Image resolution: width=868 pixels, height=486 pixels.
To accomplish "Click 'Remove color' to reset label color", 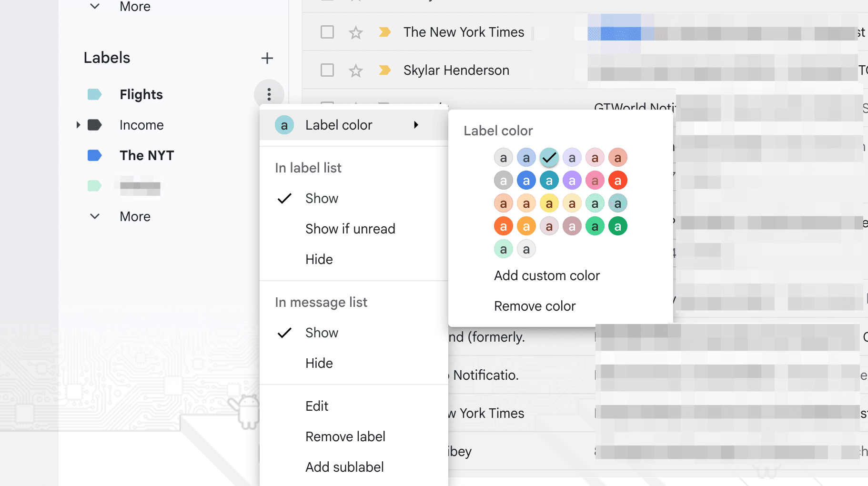I will point(535,306).
